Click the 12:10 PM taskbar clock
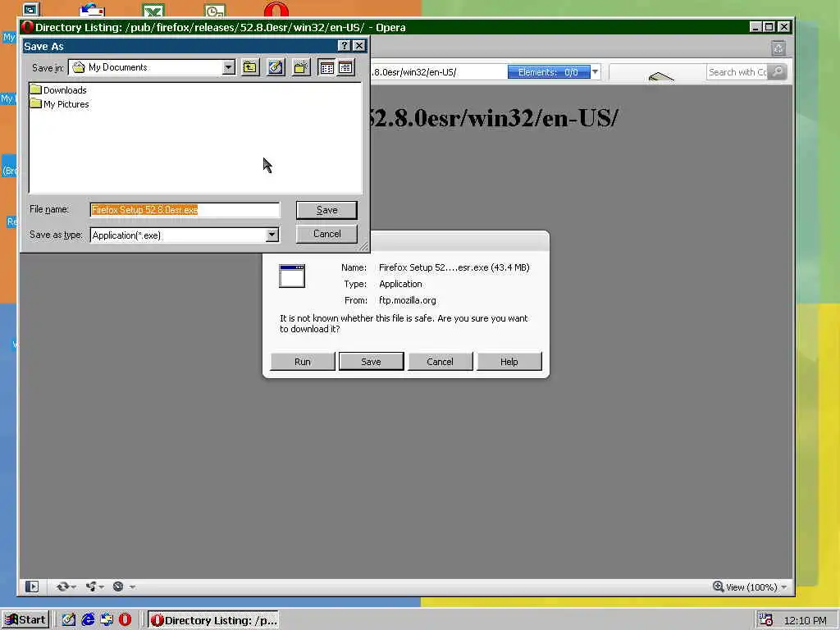Image resolution: width=840 pixels, height=630 pixels. (805, 620)
